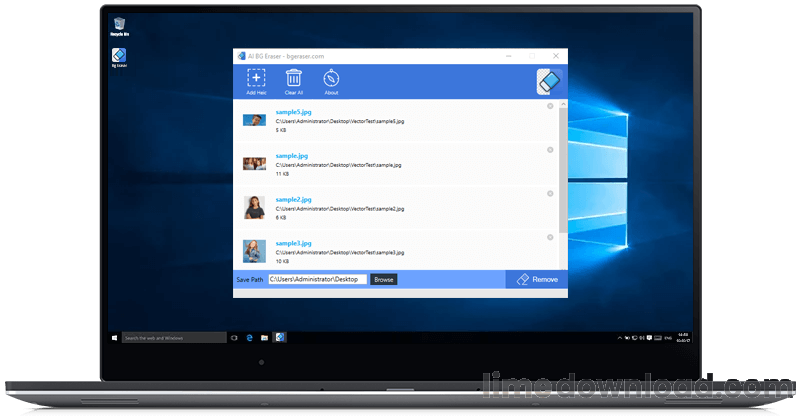The image size is (800, 417).
Task: Click the BG Eraser desktop shortcut
Action: (119, 57)
